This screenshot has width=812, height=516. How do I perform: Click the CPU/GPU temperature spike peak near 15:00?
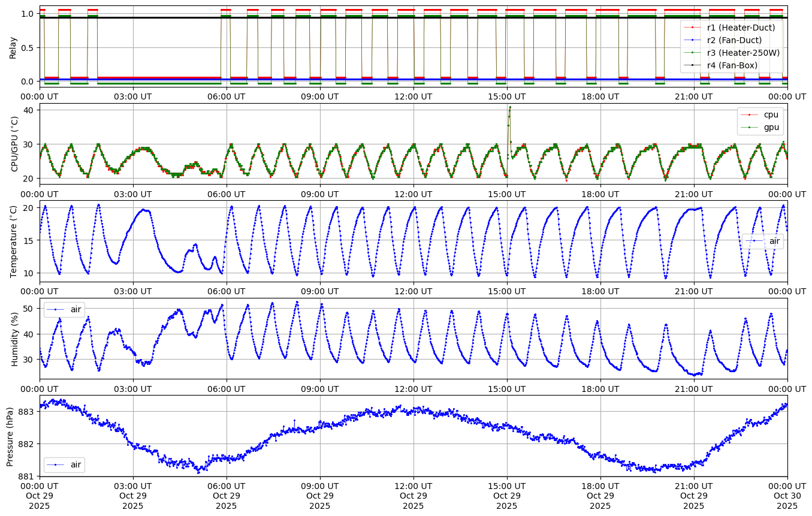[x=510, y=107]
